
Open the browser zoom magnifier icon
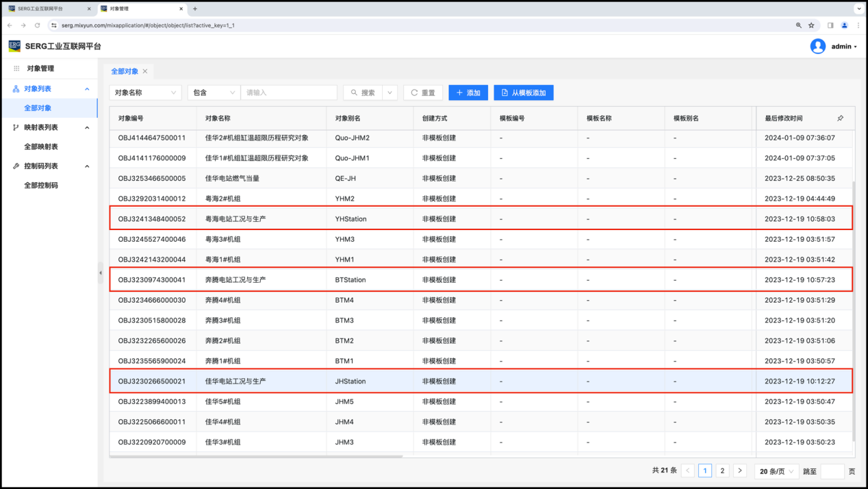798,25
